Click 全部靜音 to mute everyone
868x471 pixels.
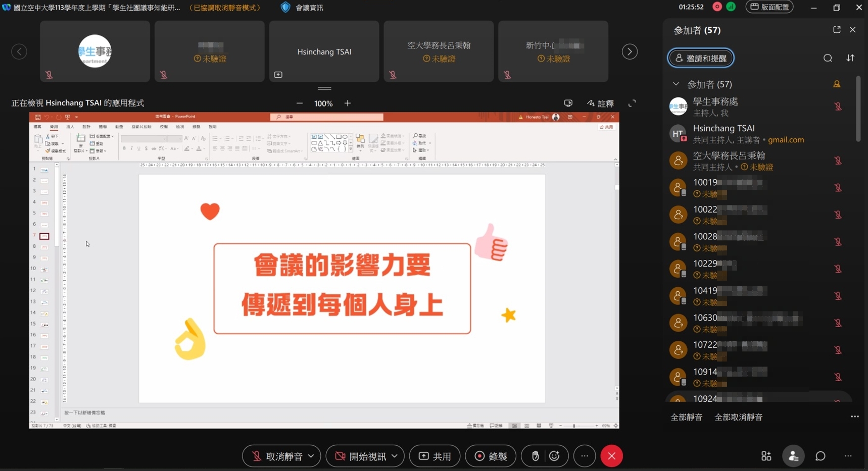coord(686,417)
